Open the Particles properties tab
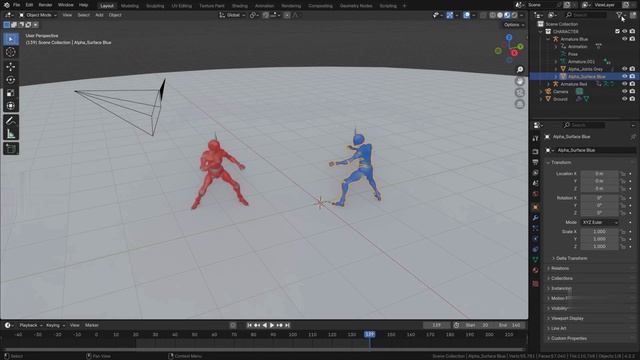Viewport: 640px width, 360px height. 536,228
